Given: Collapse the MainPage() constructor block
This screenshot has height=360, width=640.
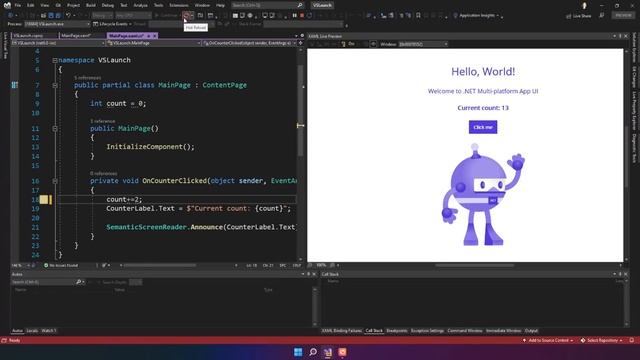Looking at the screenshot, I should pyautogui.click(x=55, y=129).
